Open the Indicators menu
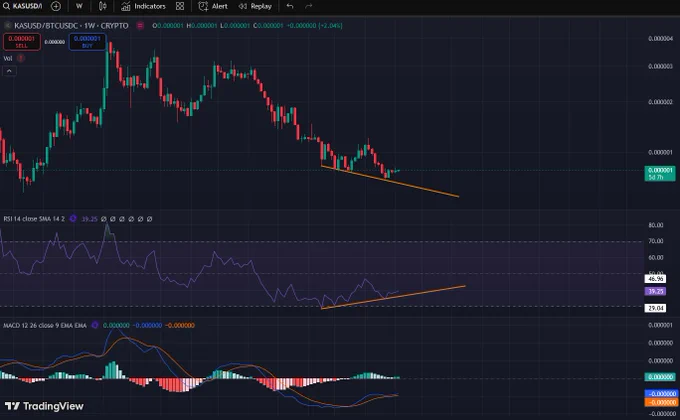This screenshot has height=420, width=680. [144, 6]
